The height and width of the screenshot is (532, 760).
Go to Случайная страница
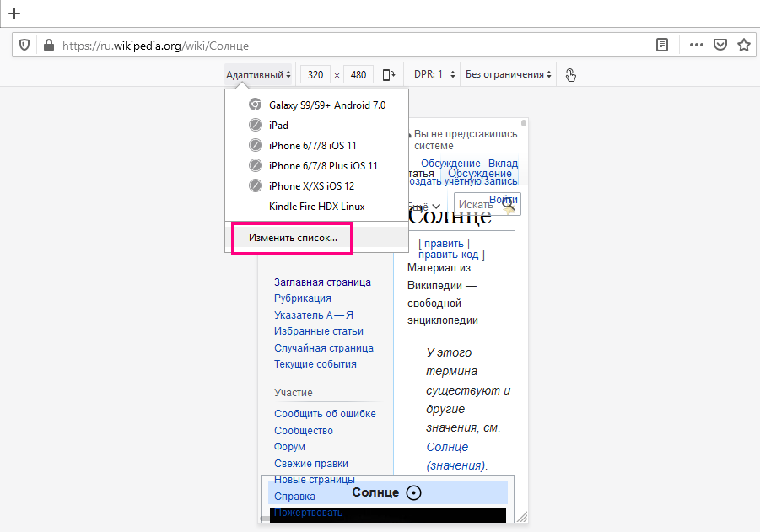coord(324,348)
